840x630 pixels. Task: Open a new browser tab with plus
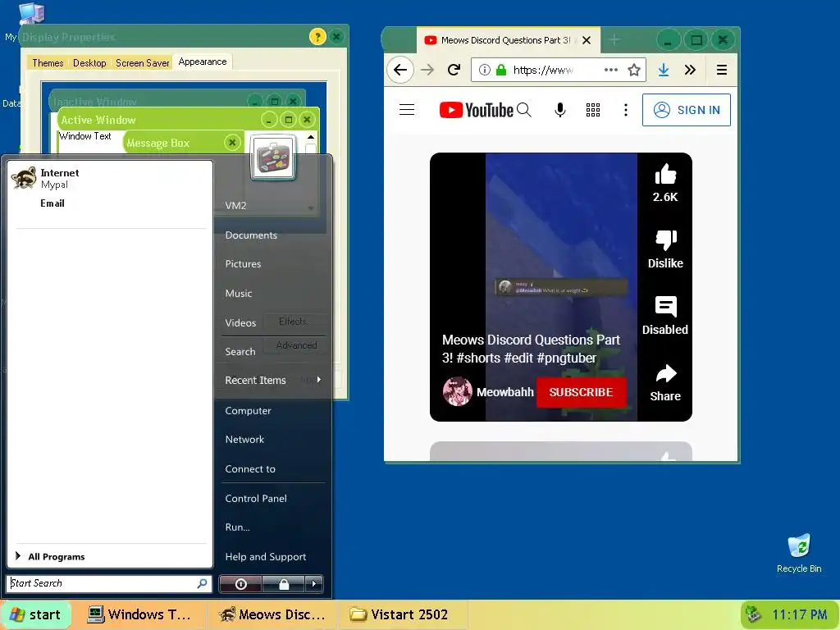coord(614,39)
